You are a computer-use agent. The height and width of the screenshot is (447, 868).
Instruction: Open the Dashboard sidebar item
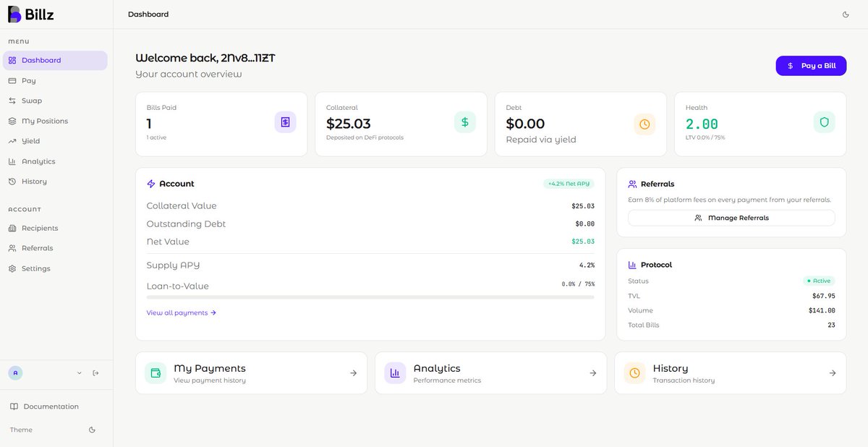point(55,60)
